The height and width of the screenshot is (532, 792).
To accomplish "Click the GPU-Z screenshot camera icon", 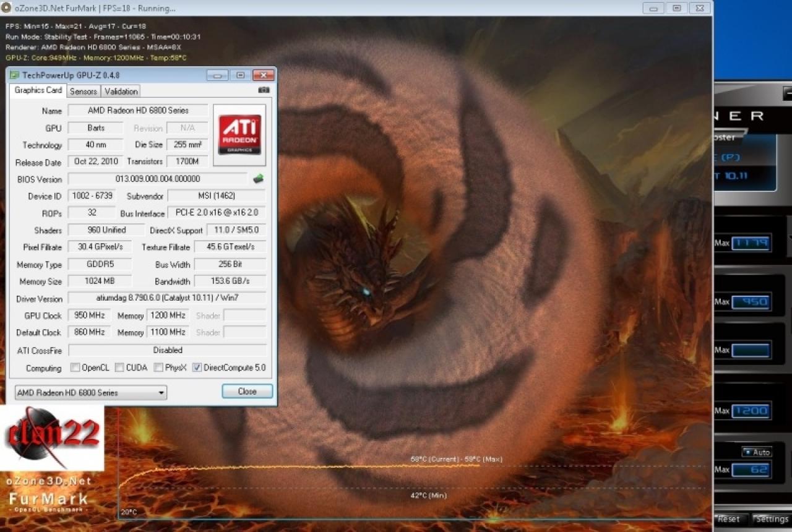I will point(264,90).
